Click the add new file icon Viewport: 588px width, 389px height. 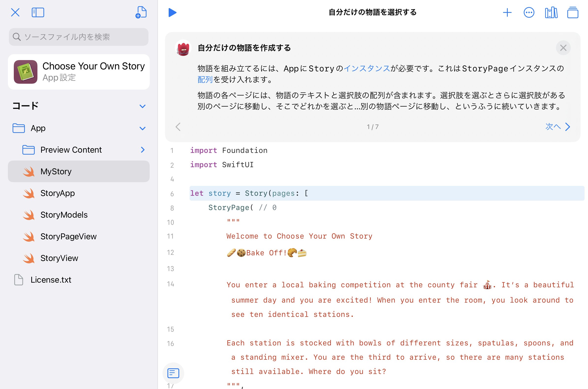[141, 12]
